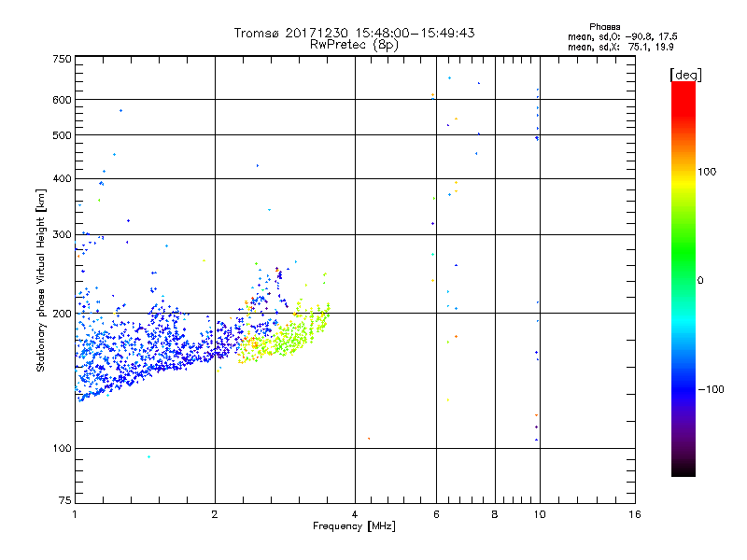Click the frequency axis label "4"
The width and height of the screenshot is (747, 560).
355,514
